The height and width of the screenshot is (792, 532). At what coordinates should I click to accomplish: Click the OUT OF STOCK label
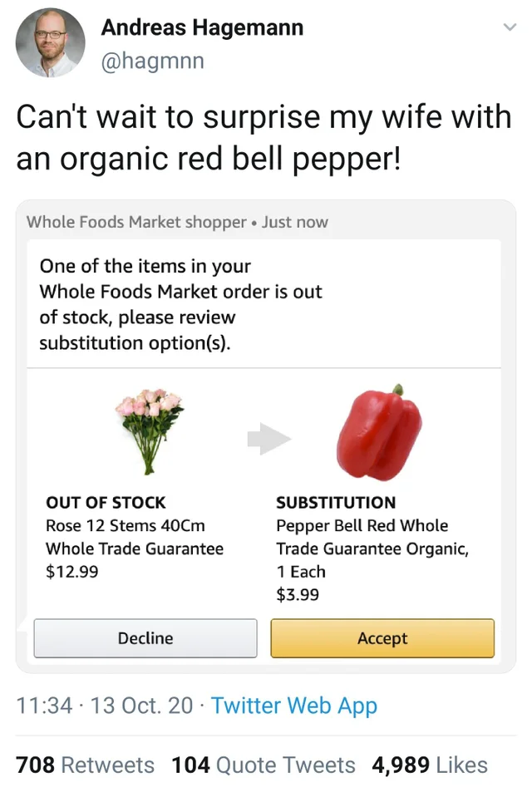pos(106,503)
